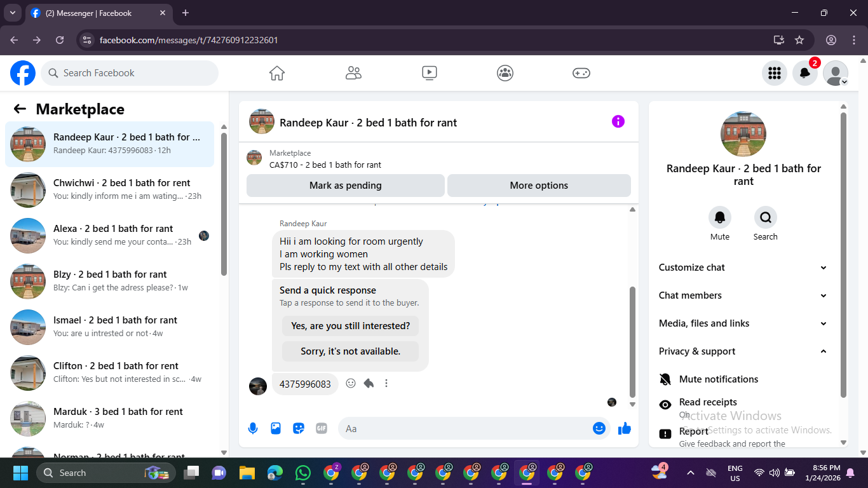Screen dimensions: 868x488
Task: Choose a sticker icon
Action: 299,428
